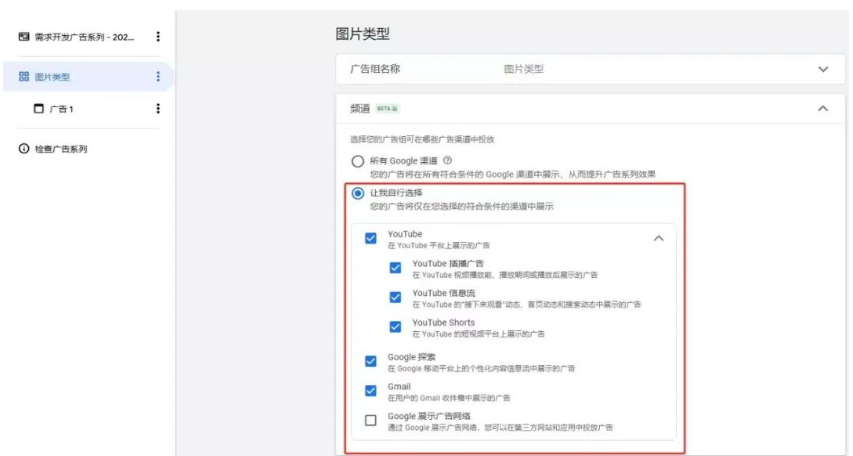853x456 pixels.
Task: Open the three-dot menu beside 图片类型
Action: [158, 77]
